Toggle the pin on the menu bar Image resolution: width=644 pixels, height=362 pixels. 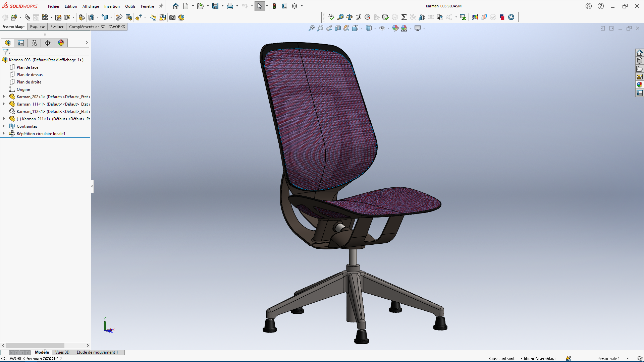[x=161, y=6]
